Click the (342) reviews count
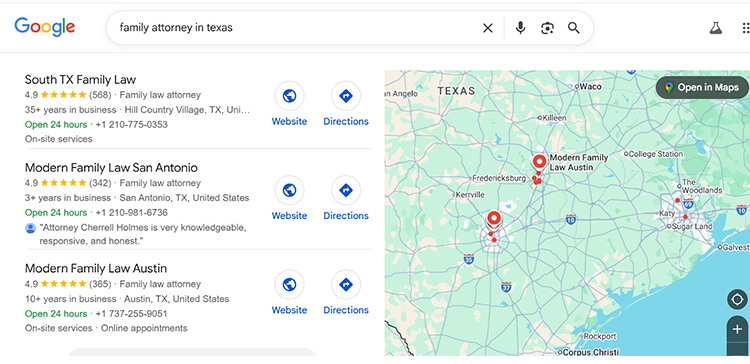750x364 pixels. click(100, 183)
